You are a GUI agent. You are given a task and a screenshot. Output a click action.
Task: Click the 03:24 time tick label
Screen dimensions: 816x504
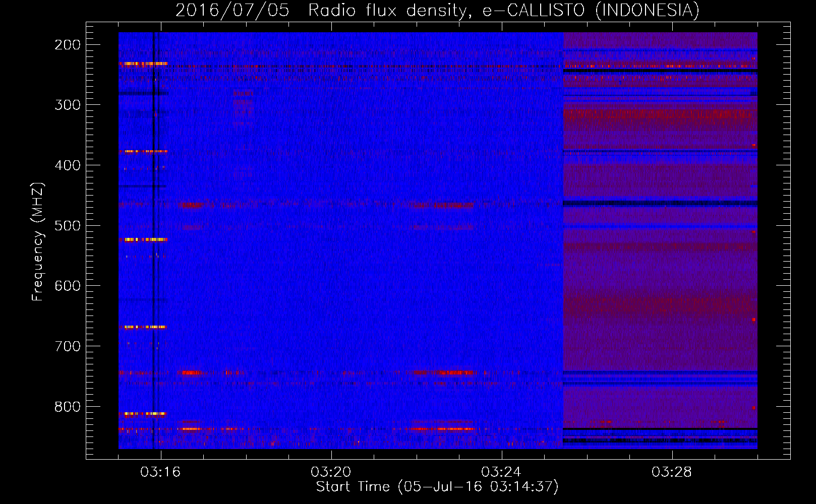pyautogui.click(x=501, y=472)
